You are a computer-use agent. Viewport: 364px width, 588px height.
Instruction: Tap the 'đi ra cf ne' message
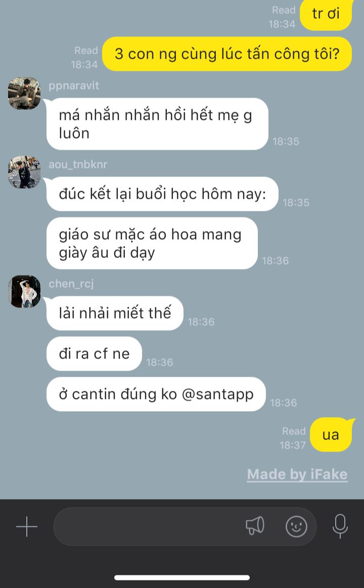94,353
